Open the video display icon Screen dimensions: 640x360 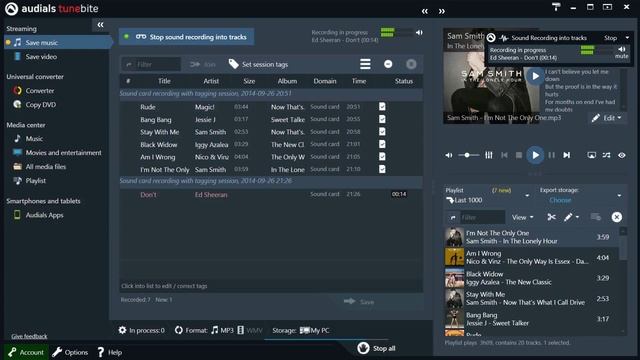[591, 155]
